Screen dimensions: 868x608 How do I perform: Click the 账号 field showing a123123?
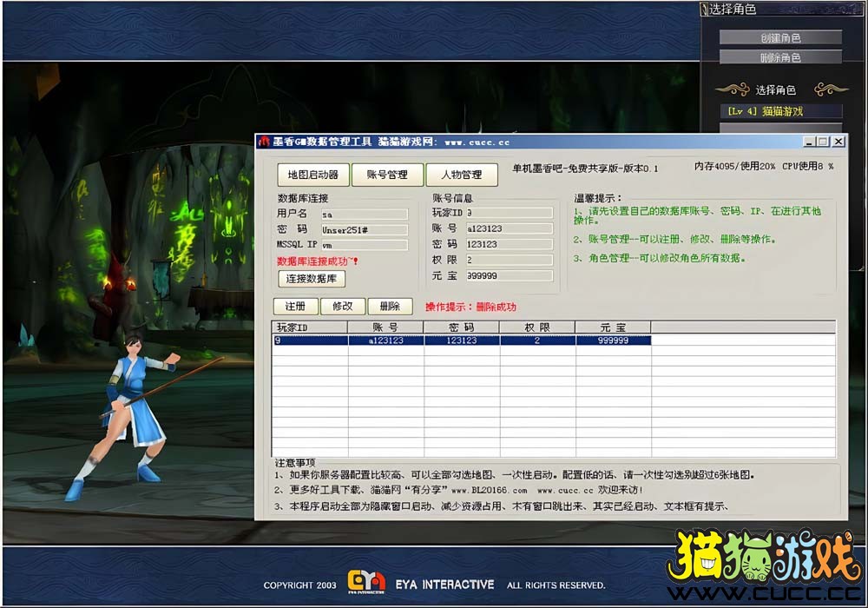click(510, 228)
